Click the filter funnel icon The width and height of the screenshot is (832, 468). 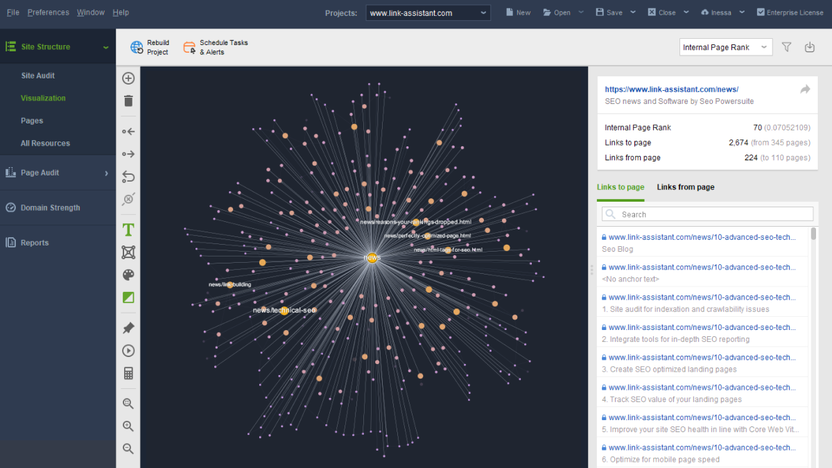pos(786,47)
